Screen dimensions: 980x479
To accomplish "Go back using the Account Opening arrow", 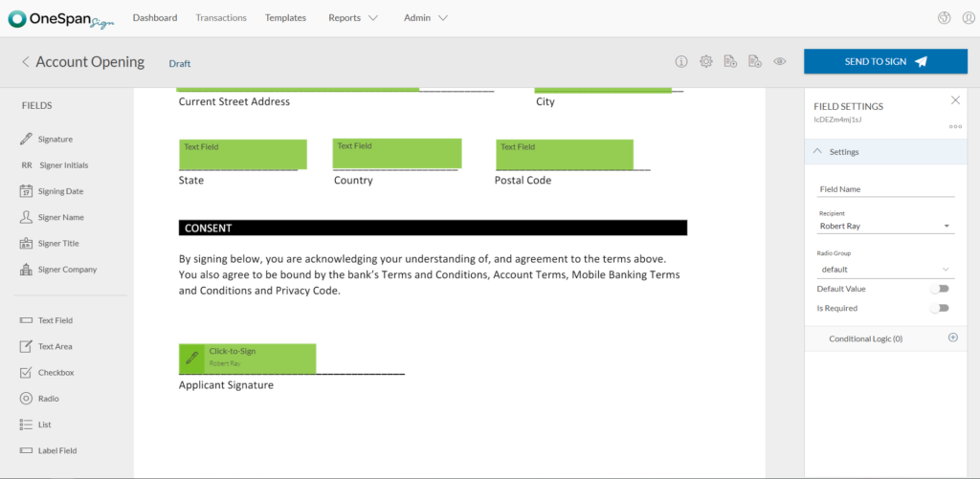I will 26,62.
